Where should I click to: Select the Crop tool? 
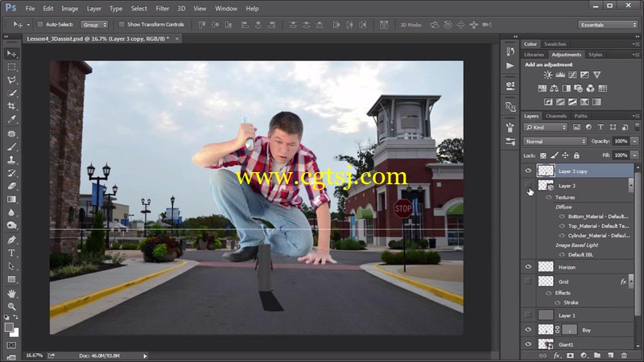tap(11, 106)
